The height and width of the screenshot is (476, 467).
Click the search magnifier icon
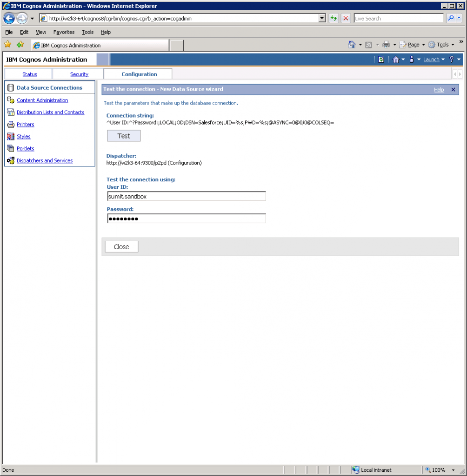pyautogui.click(x=451, y=19)
